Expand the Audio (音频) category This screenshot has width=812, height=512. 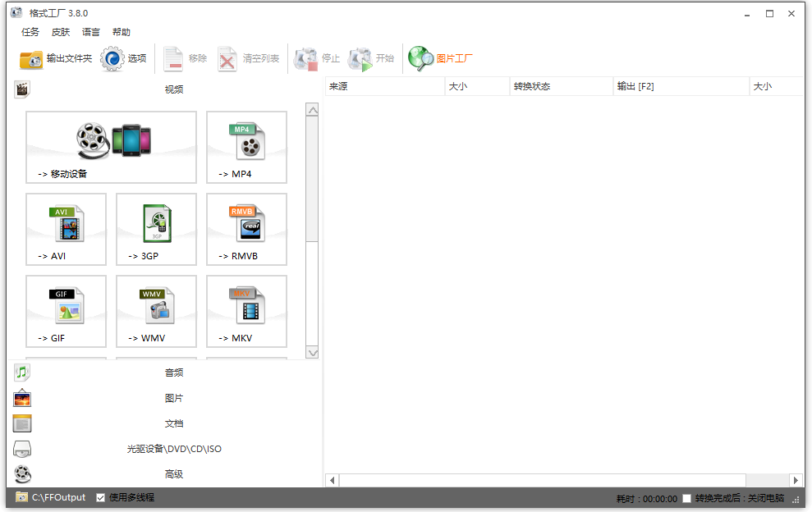coord(173,373)
